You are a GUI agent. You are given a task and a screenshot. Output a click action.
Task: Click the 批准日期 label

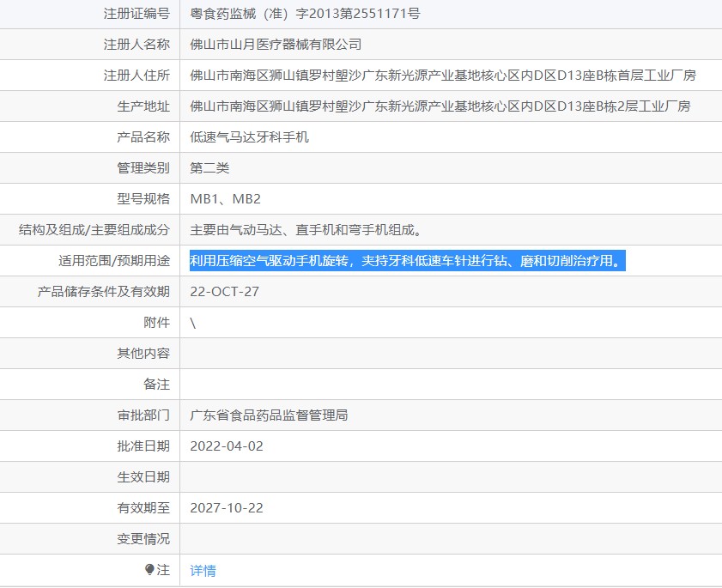point(143,446)
